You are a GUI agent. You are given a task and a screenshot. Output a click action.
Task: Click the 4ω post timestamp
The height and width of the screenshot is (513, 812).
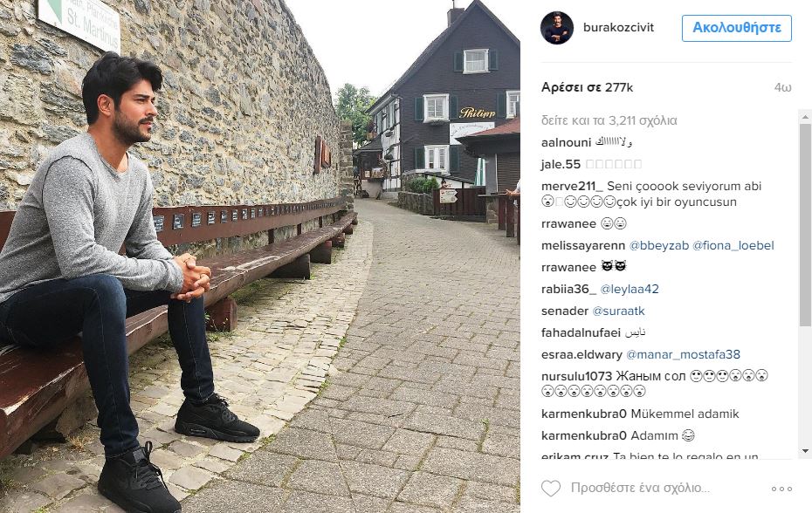[782, 88]
